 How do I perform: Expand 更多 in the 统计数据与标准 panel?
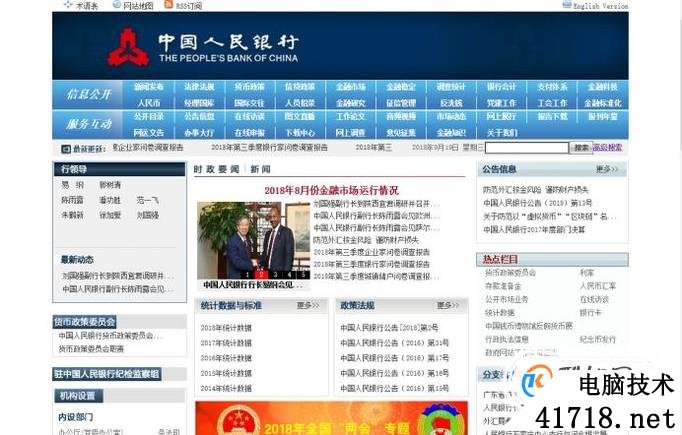pos(308,305)
